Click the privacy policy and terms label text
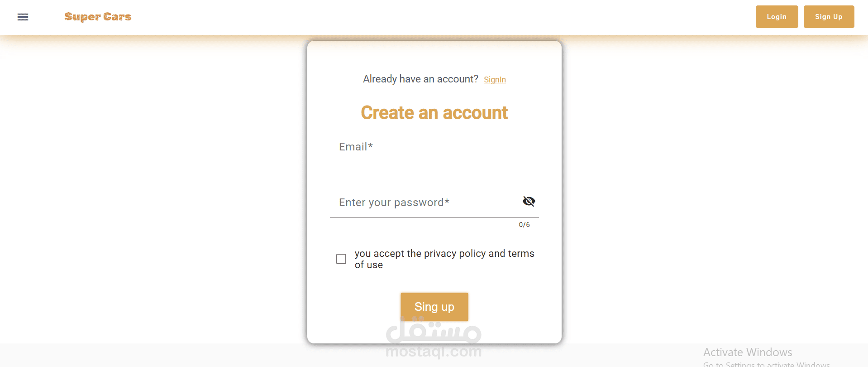This screenshot has width=868, height=367. [x=444, y=259]
